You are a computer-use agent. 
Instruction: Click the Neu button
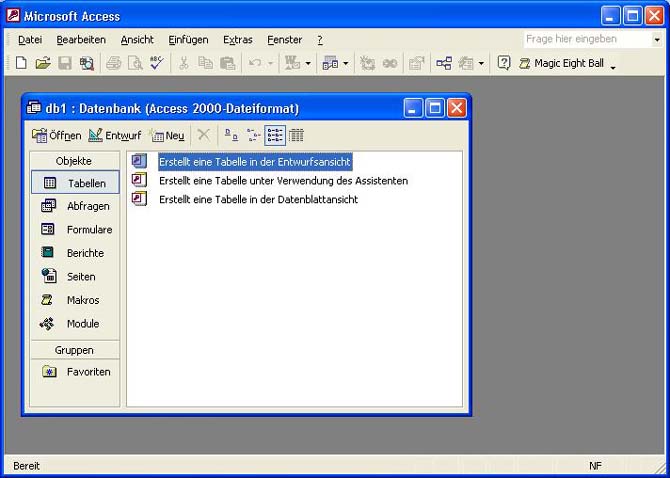pyautogui.click(x=168, y=135)
